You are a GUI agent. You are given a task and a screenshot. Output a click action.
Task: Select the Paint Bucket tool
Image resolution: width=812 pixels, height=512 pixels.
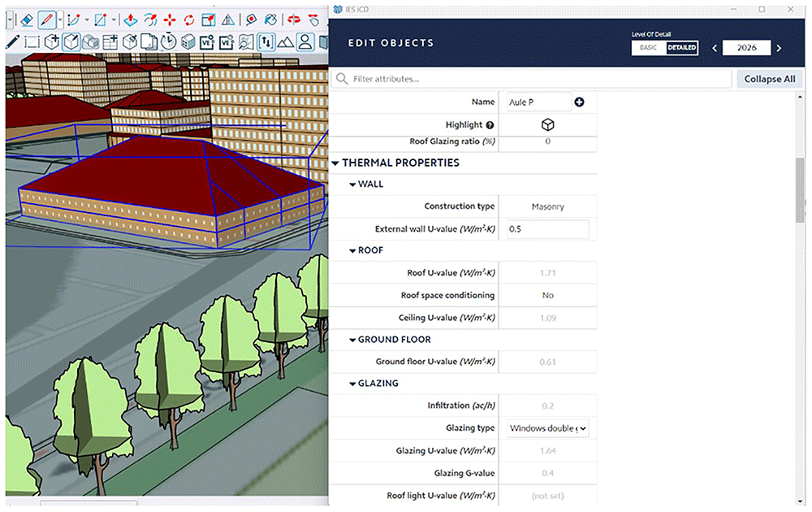tap(270, 20)
